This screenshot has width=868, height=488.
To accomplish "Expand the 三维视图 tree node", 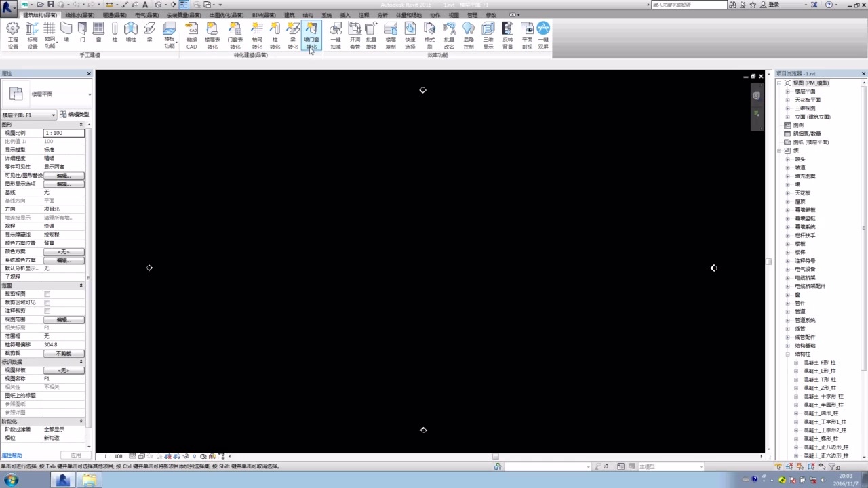I will point(787,108).
